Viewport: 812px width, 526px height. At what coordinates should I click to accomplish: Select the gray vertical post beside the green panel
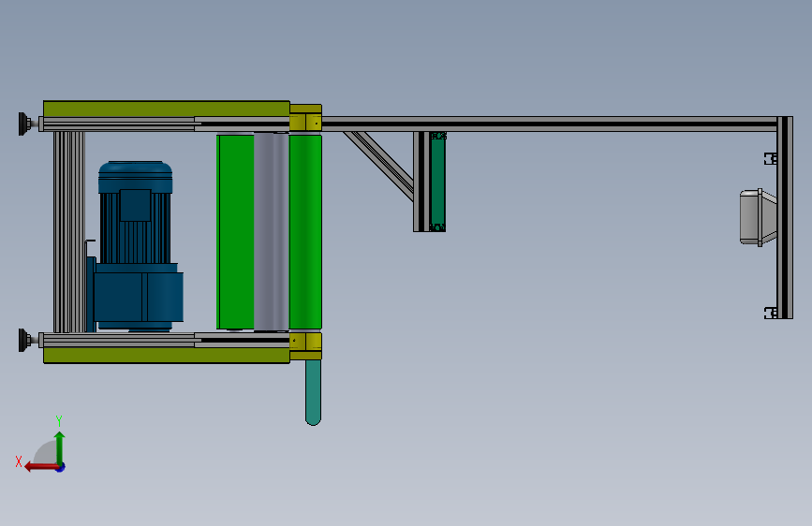(x=421, y=182)
